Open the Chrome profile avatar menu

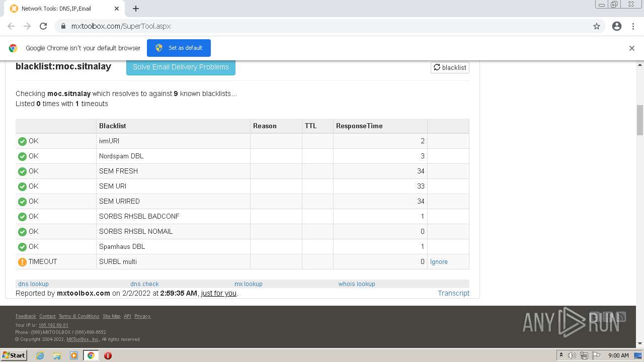[617, 26]
